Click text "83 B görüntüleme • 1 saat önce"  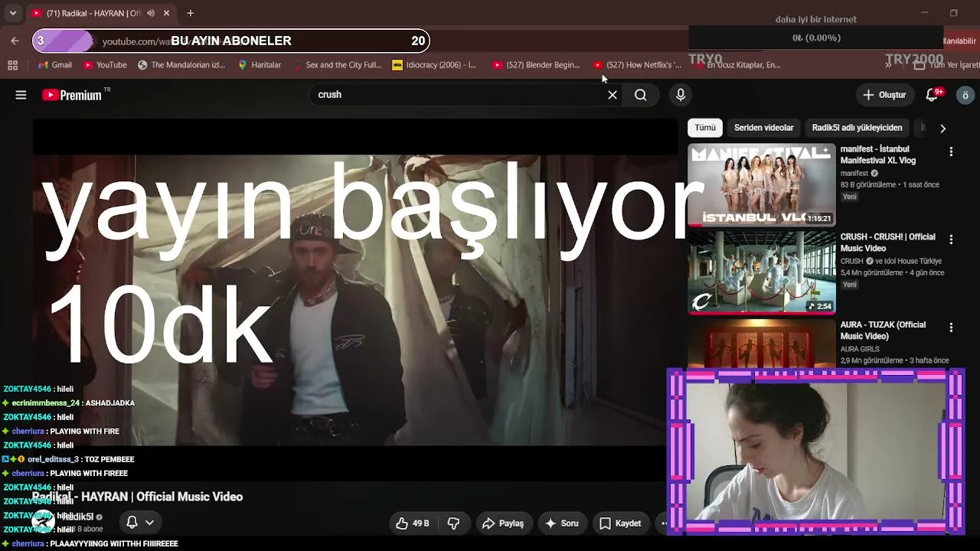[x=890, y=184]
